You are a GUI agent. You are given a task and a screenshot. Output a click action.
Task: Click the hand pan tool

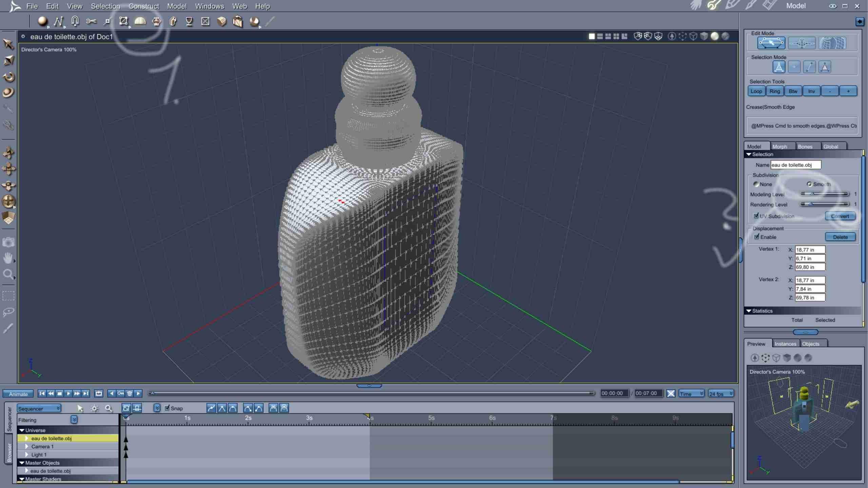(x=8, y=258)
